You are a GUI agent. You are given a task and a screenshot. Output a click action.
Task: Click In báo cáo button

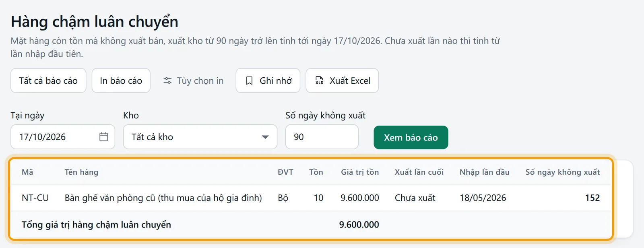[121, 81]
